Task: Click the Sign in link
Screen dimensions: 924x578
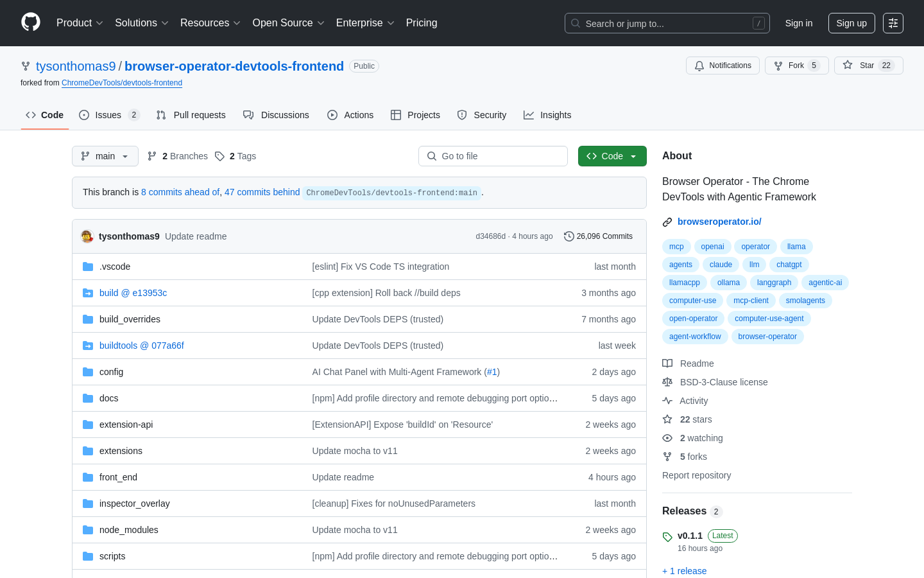Action: pos(799,23)
